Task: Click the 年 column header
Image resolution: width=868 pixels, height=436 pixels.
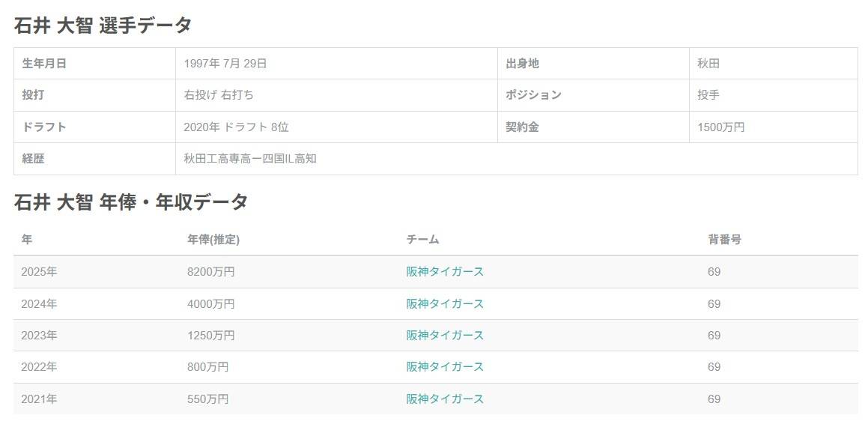Action: [x=27, y=240]
